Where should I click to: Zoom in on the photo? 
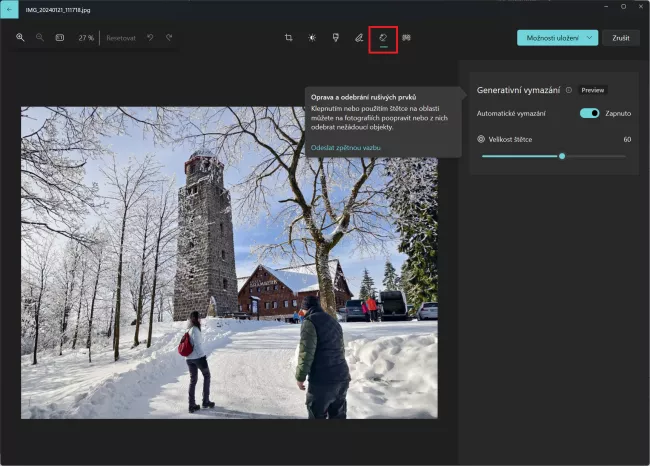pos(20,38)
